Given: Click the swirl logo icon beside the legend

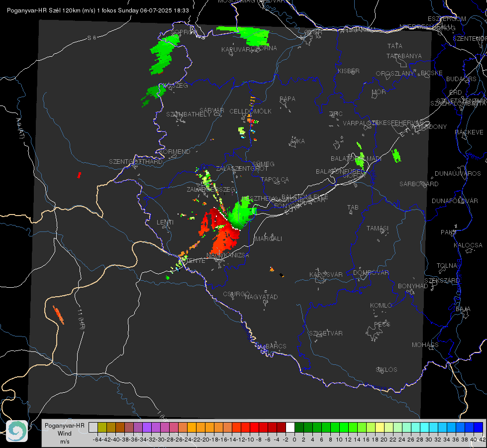Looking at the screenshot, I should coord(17,431).
